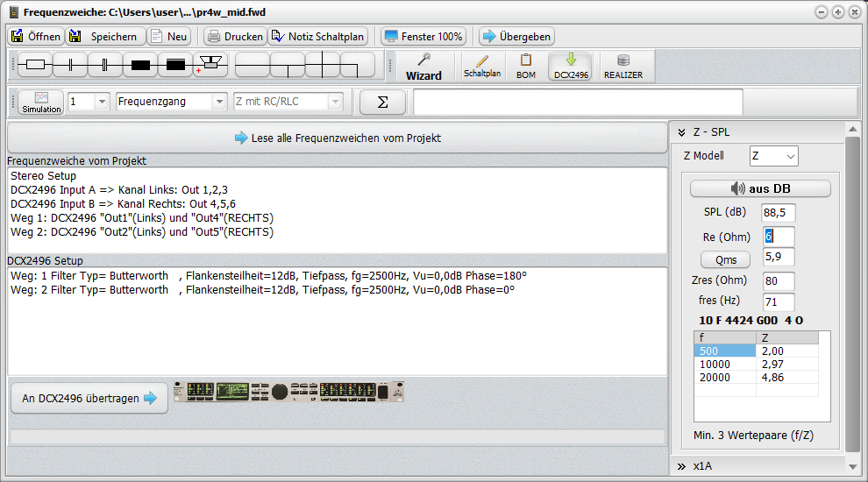This screenshot has width=868, height=482.
Task: Open the REALIZER tool
Action: 623,67
